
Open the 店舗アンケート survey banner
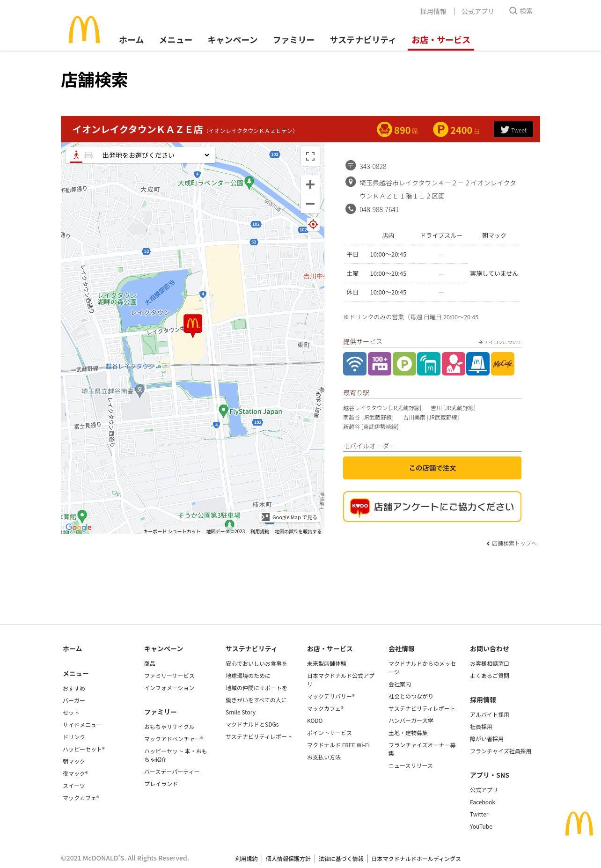[432, 507]
